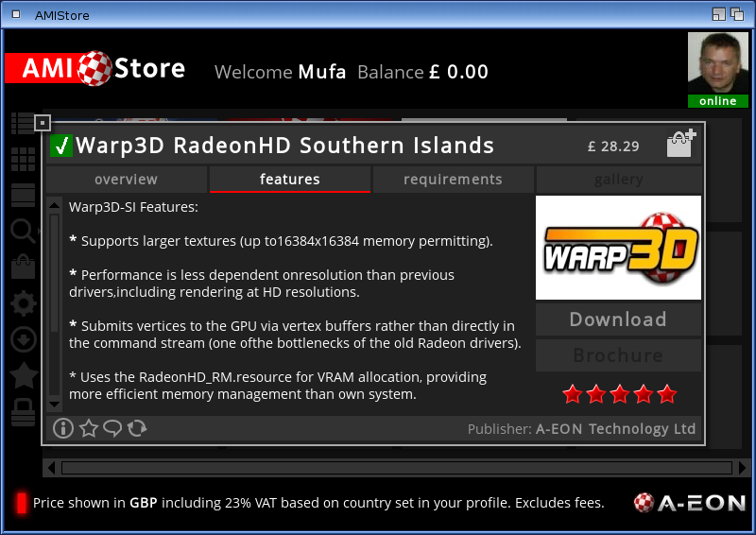Image resolution: width=756 pixels, height=535 pixels.
Task: Click the Download button
Action: [618, 319]
